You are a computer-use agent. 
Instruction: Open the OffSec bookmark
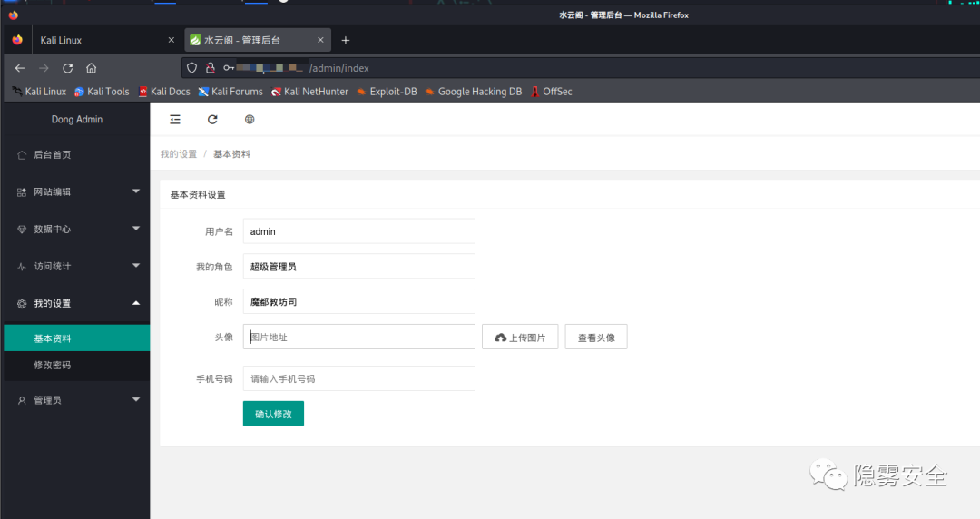552,92
